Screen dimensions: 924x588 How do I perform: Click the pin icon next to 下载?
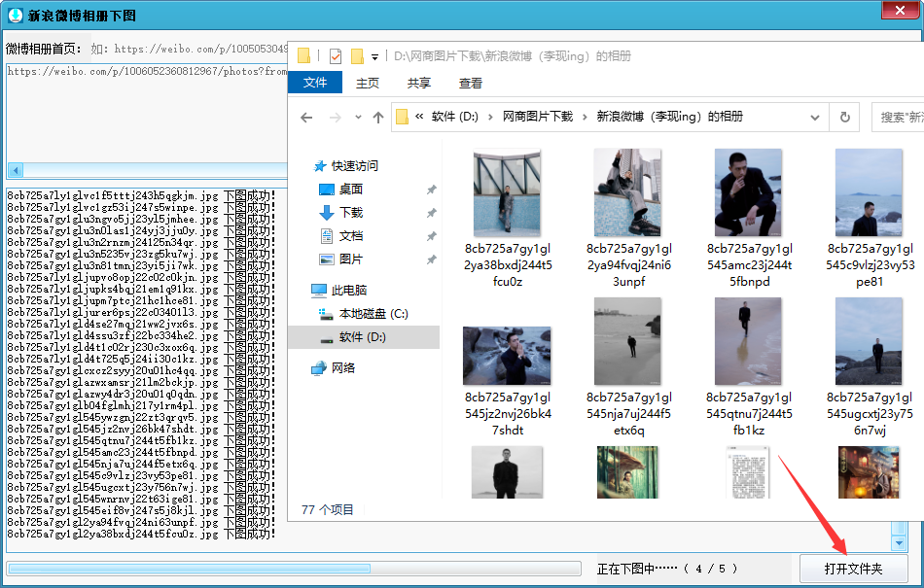431,213
